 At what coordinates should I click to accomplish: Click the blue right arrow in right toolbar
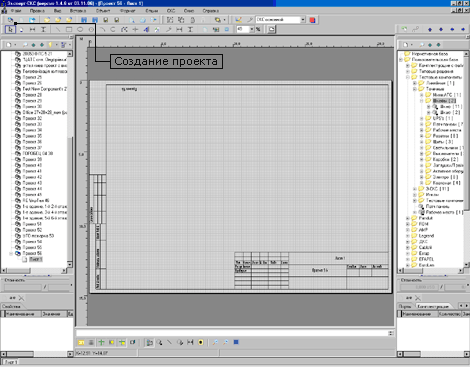pyautogui.click(x=463, y=29)
